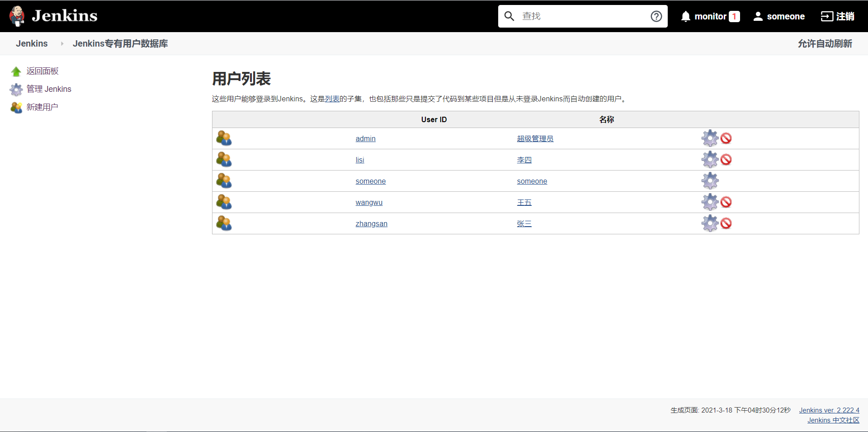Image resolution: width=868 pixels, height=432 pixels.
Task: Click the Jenkins butler logo
Action: 17,16
